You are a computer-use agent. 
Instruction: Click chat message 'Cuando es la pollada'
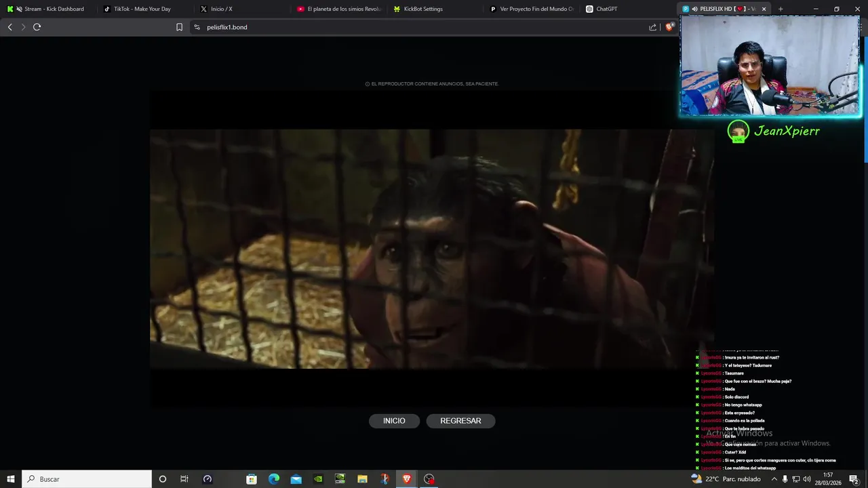[745, 421]
